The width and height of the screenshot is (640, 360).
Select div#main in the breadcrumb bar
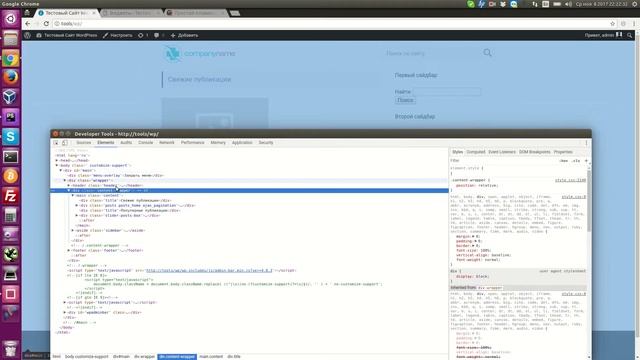(x=121, y=357)
